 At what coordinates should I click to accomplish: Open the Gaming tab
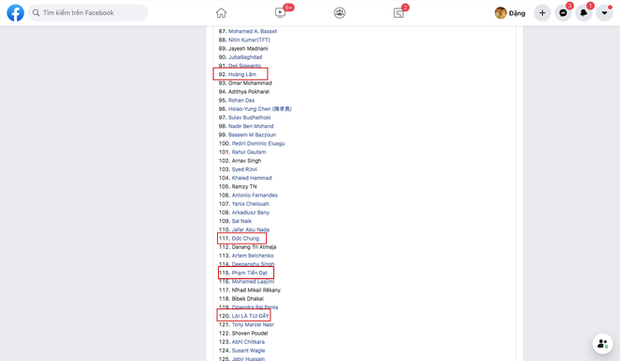tap(399, 13)
